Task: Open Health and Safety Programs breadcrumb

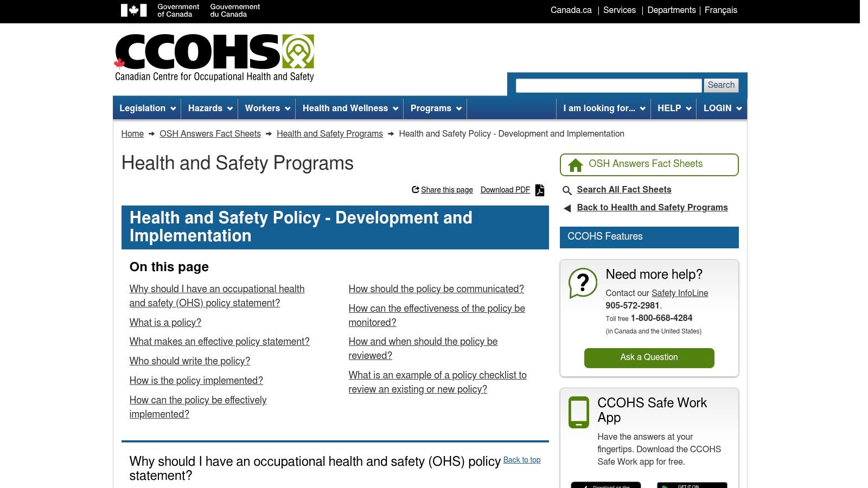Action: [x=330, y=134]
